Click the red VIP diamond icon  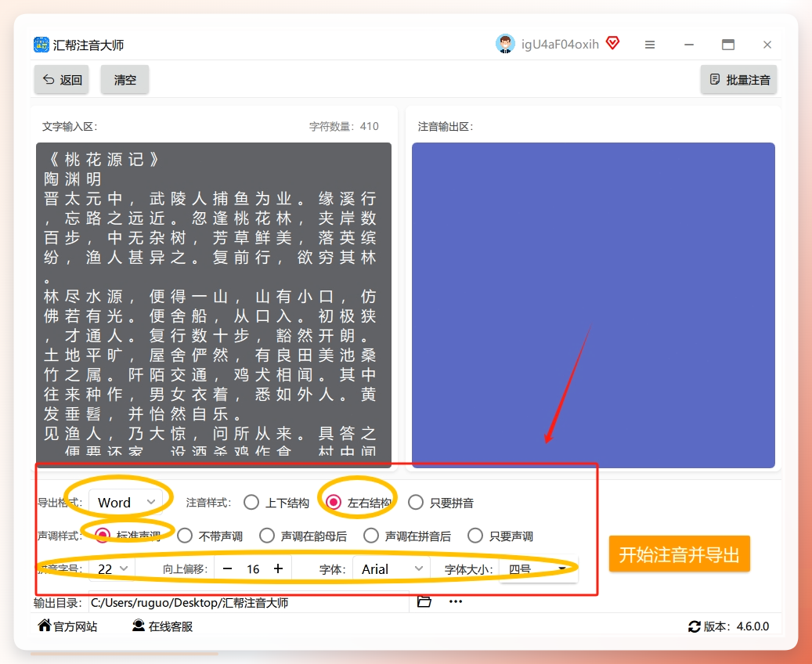pyautogui.click(x=612, y=43)
